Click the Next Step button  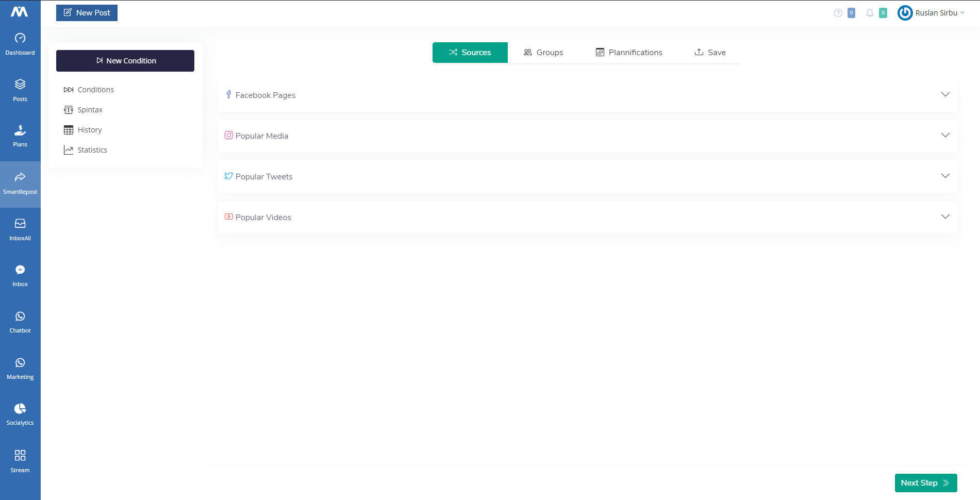coord(926,483)
